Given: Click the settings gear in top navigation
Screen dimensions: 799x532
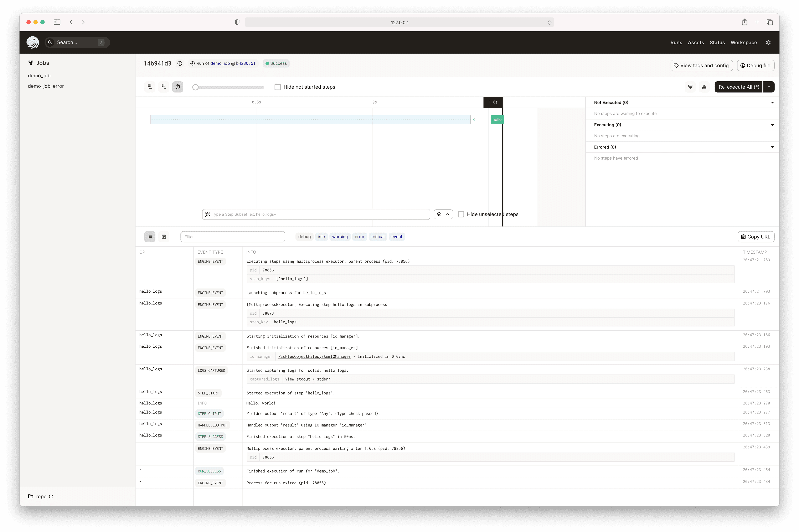Looking at the screenshot, I should (768, 42).
